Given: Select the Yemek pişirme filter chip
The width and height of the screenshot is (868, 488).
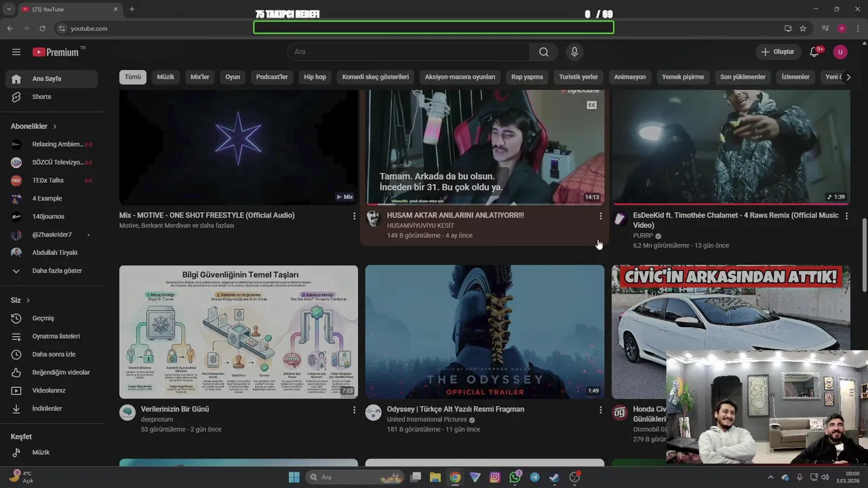Looking at the screenshot, I should point(683,77).
